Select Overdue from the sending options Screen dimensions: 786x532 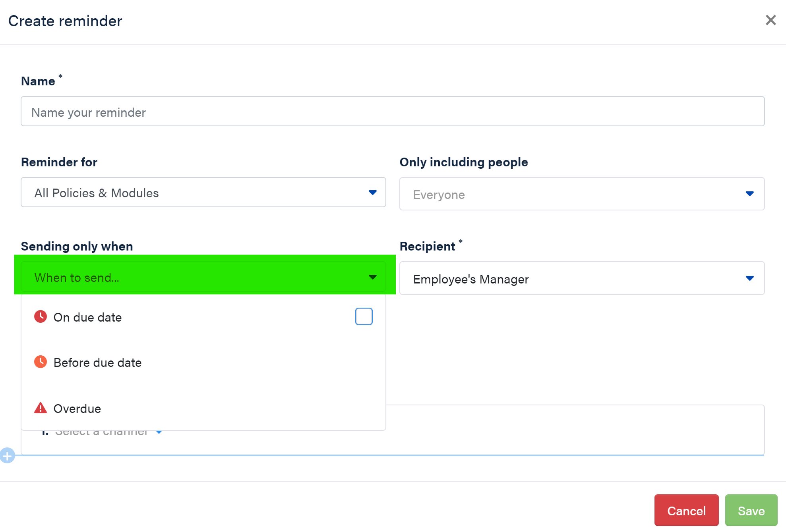77,409
